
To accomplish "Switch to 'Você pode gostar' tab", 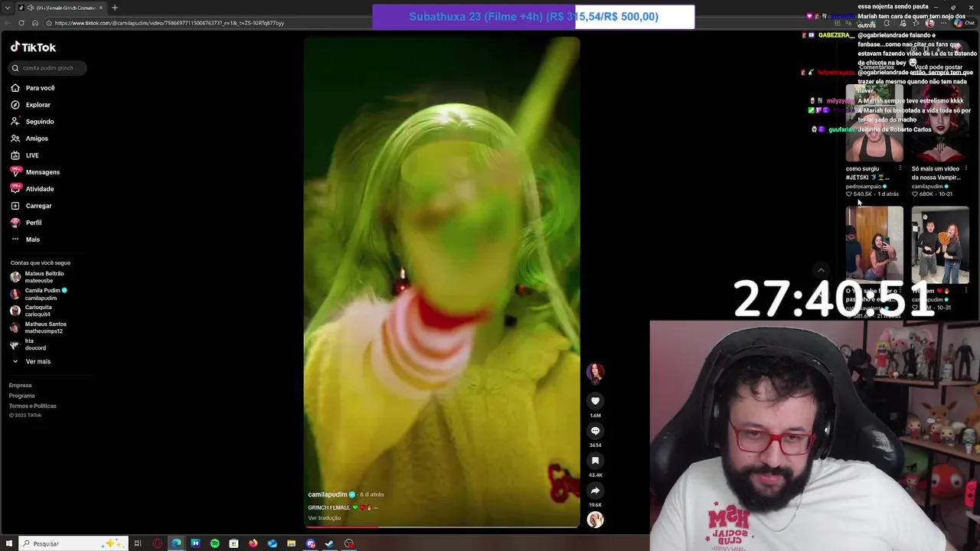I will pos(938,67).
